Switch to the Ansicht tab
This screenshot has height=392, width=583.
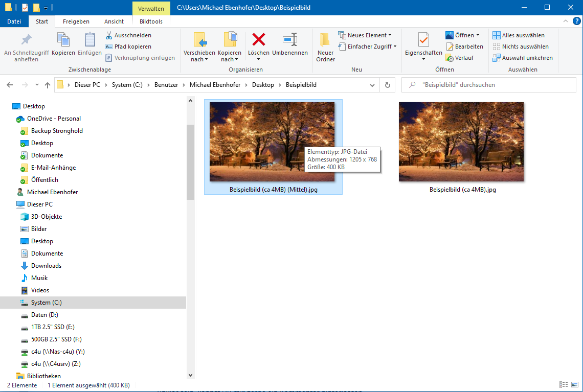coord(114,21)
